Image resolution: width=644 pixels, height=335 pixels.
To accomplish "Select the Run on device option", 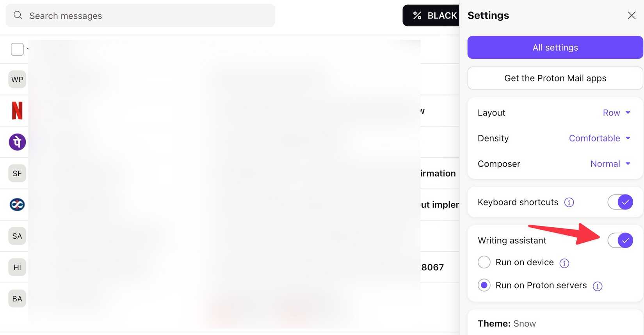I will [x=484, y=262].
